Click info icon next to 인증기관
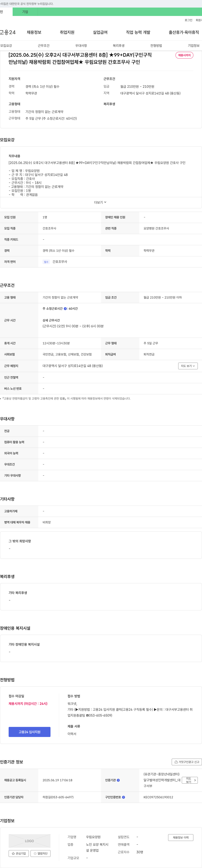The width and height of the screenshot is (202, 868). pyautogui.click(x=118, y=780)
